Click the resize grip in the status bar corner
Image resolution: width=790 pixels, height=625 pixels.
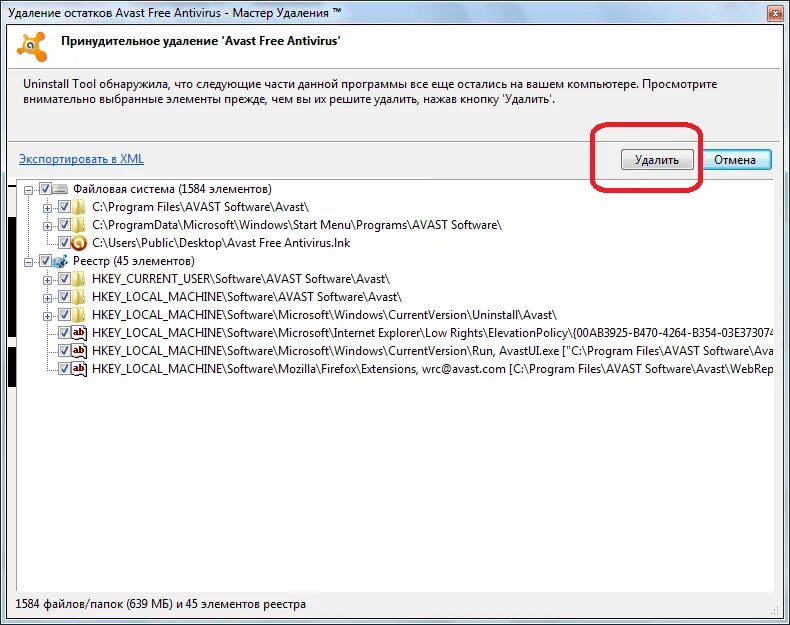pos(775,610)
